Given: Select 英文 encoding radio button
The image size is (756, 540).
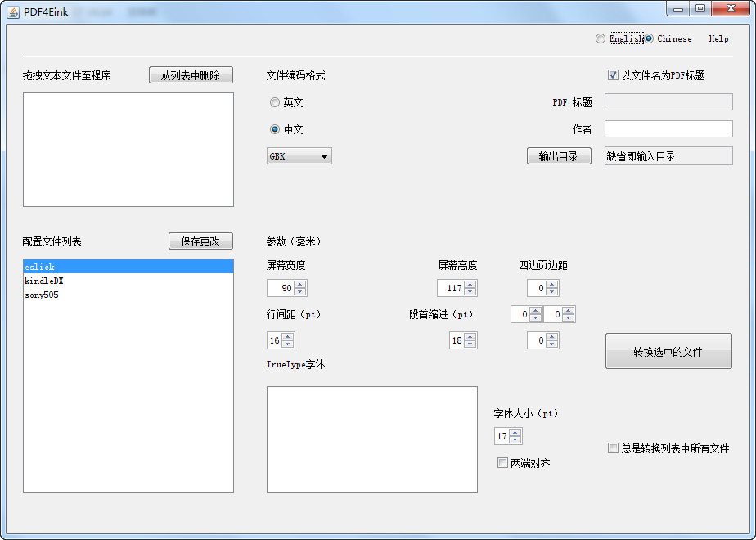Looking at the screenshot, I should click(x=275, y=102).
